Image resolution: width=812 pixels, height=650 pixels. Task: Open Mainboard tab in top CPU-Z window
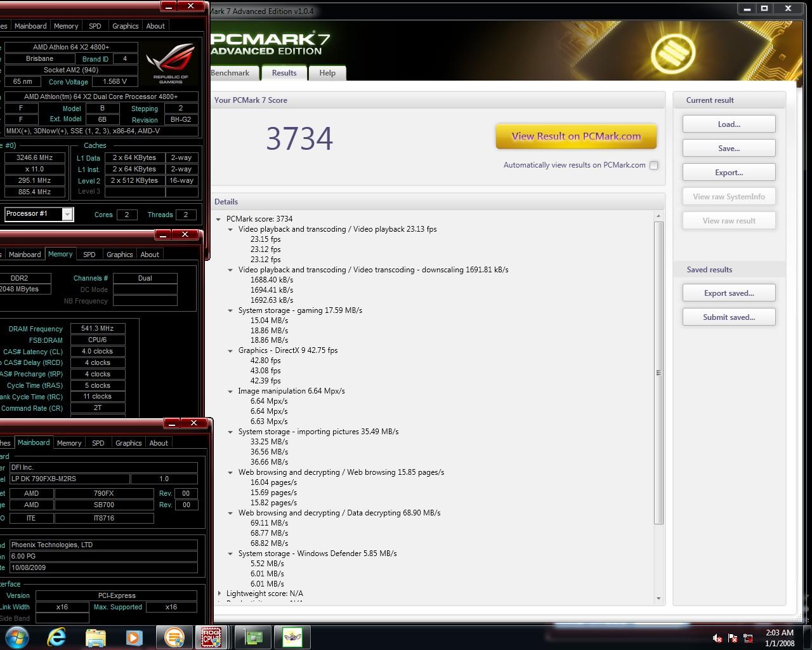click(x=30, y=26)
